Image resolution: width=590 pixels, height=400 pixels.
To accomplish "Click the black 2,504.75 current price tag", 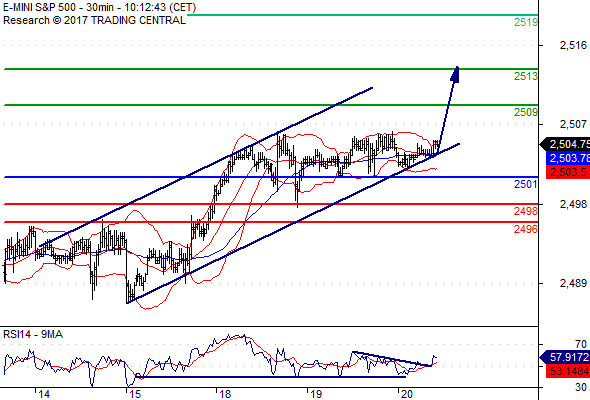I will [565, 144].
